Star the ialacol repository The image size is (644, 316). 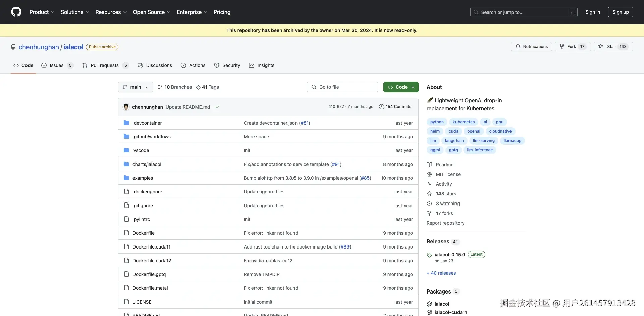tap(613, 47)
